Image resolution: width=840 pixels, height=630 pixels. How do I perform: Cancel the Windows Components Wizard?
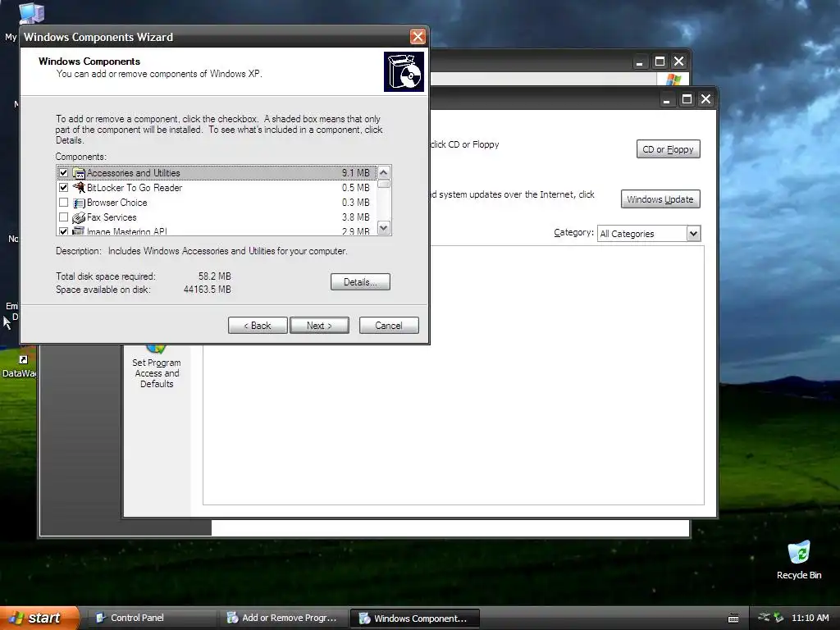[x=389, y=325]
